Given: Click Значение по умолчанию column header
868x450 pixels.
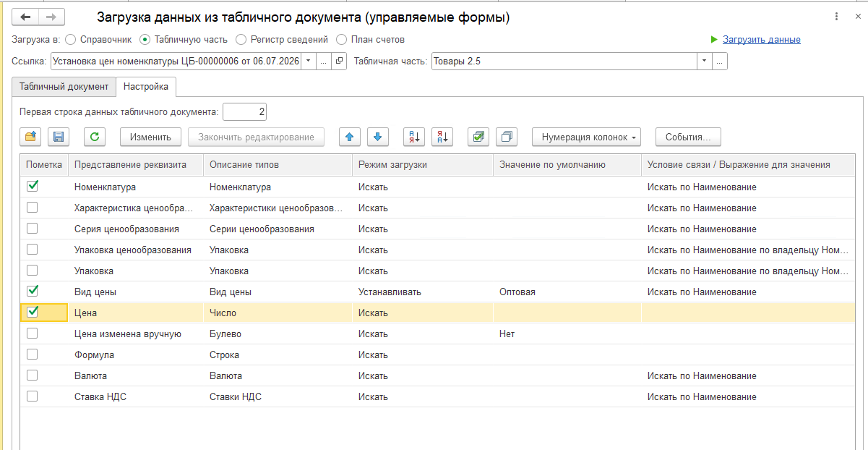Looking at the screenshot, I should pyautogui.click(x=567, y=165).
